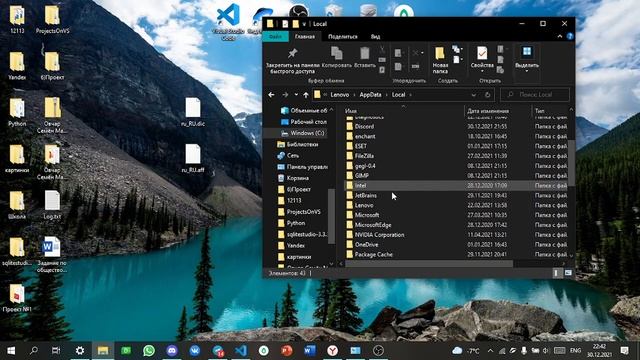Select the Log.txt desktop file
The width and height of the screenshot is (640, 360).
[x=52, y=205]
